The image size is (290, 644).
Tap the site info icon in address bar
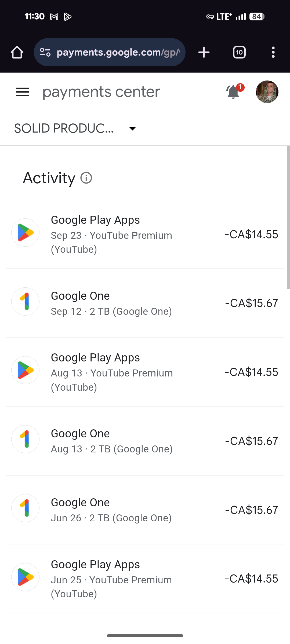pyautogui.click(x=45, y=52)
